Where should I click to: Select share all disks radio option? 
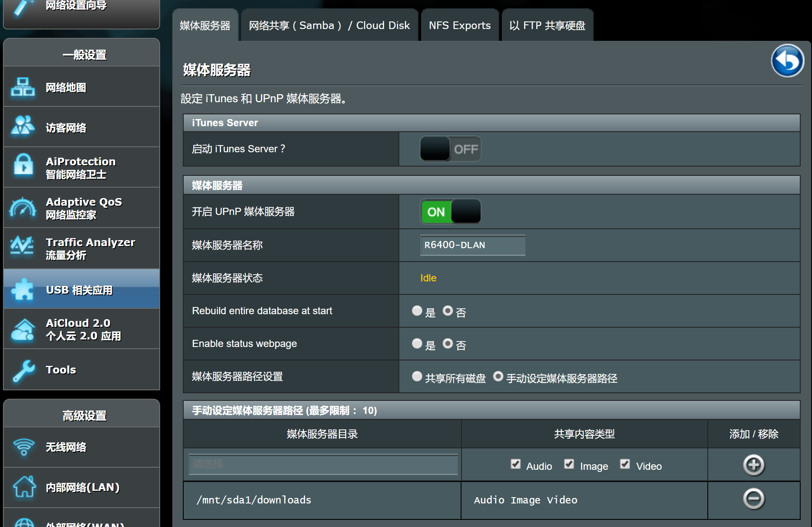417,376
